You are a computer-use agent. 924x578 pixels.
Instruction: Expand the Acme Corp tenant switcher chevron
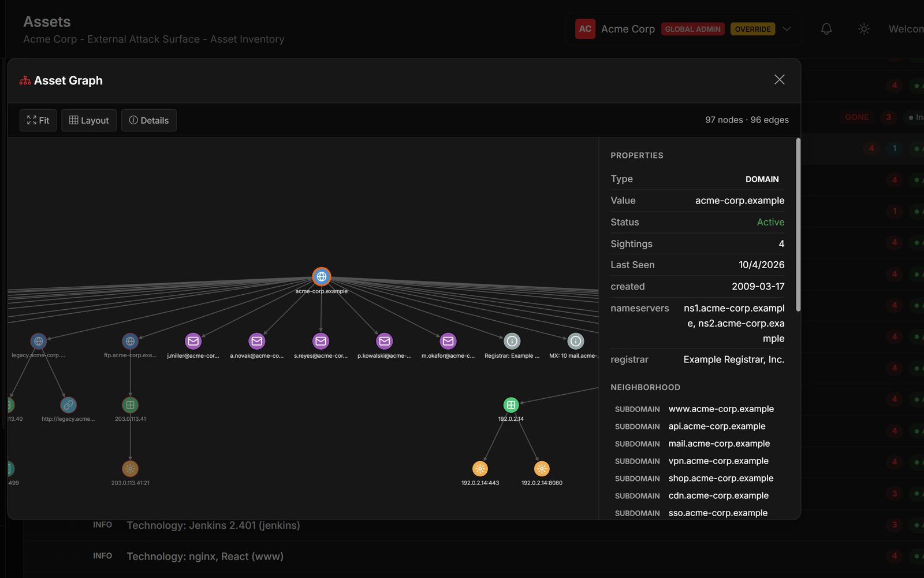click(x=787, y=29)
